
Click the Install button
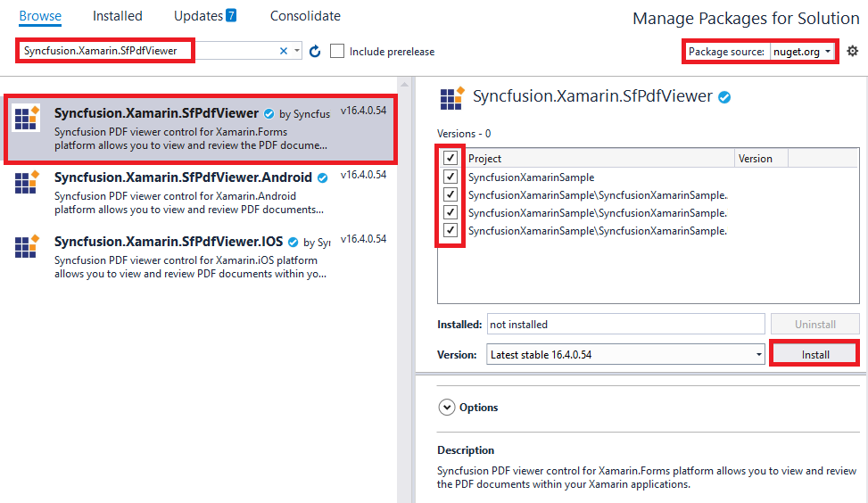814,354
